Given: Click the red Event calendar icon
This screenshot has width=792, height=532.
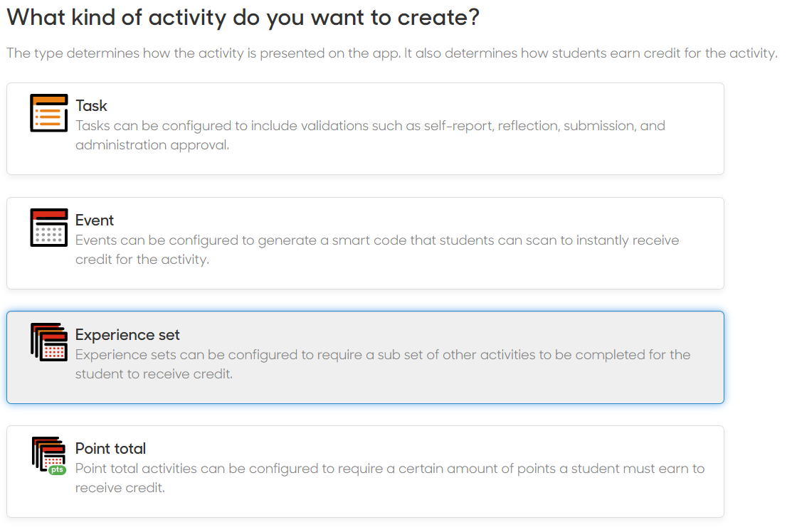Looking at the screenshot, I should point(48,228).
